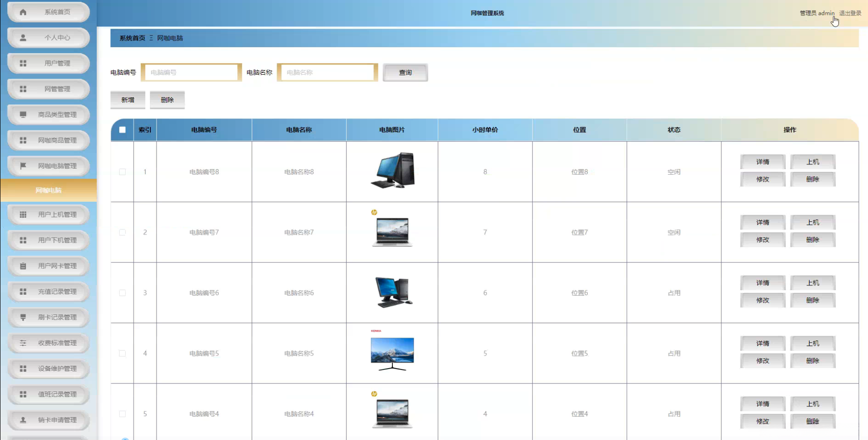Click the 新增 button above the table
Screen dimensions: 868x440
click(128, 100)
